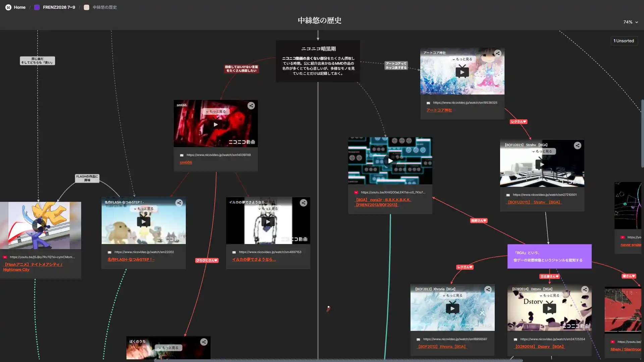This screenshot has height=362, width=644.
Task: Play the イルカの夢でさようなら video
Action: click(x=268, y=222)
